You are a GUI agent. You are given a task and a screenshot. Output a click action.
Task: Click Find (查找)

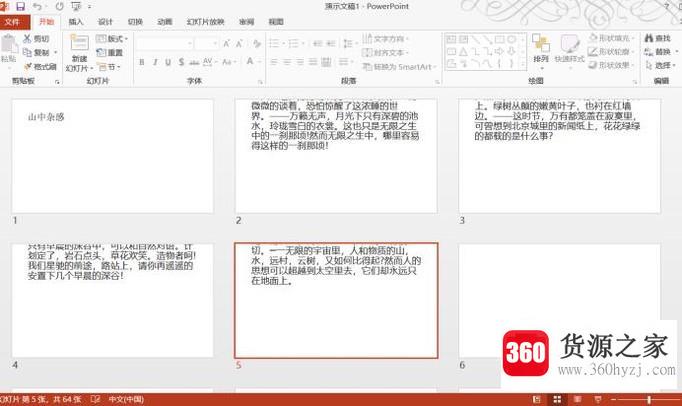[658, 38]
